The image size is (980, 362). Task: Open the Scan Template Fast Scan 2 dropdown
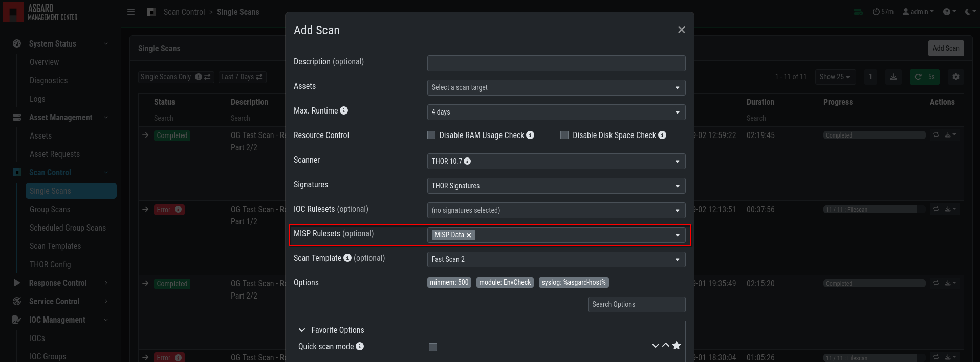(x=556, y=259)
